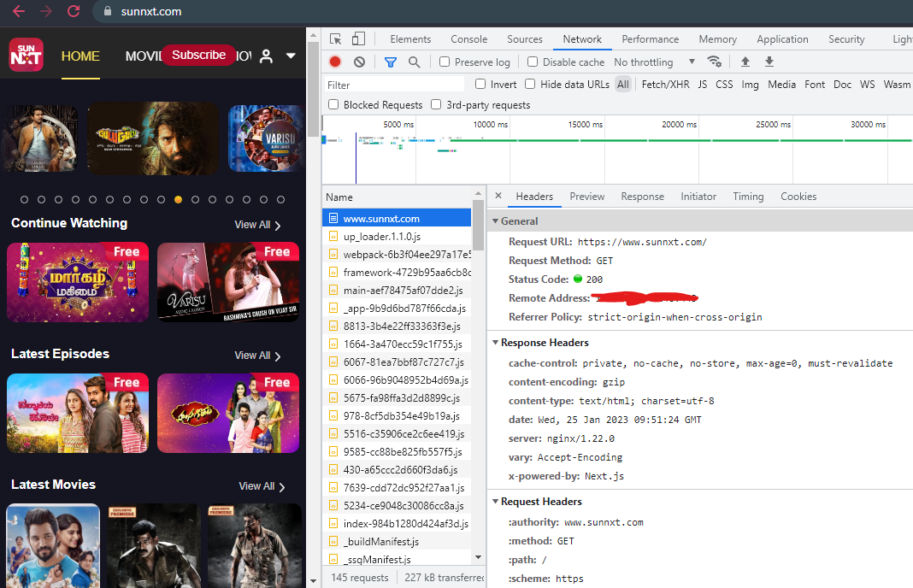Image resolution: width=913 pixels, height=588 pixels.
Task: Reload the sunnxt.com page
Action: coord(74,11)
